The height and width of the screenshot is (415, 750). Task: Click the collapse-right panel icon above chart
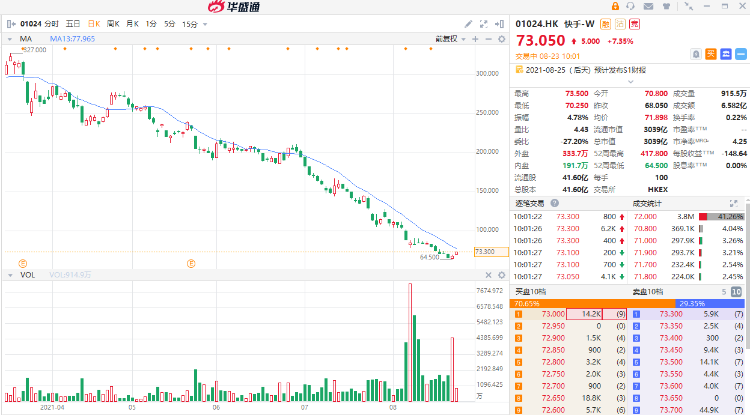[x=499, y=24]
